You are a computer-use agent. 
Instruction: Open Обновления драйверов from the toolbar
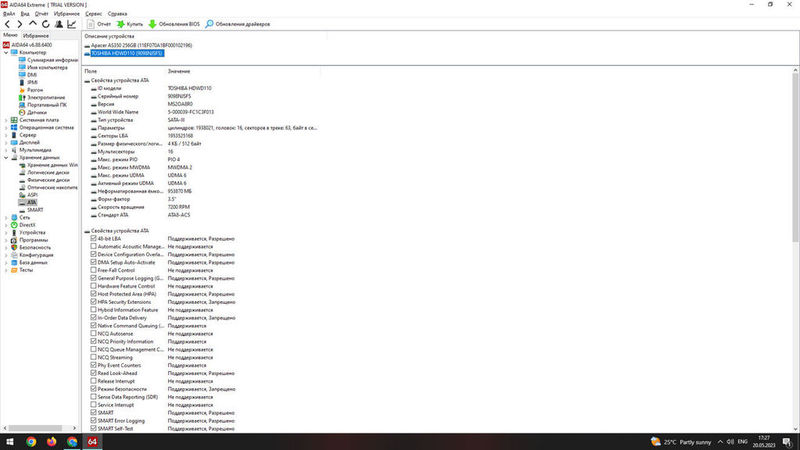[238, 24]
